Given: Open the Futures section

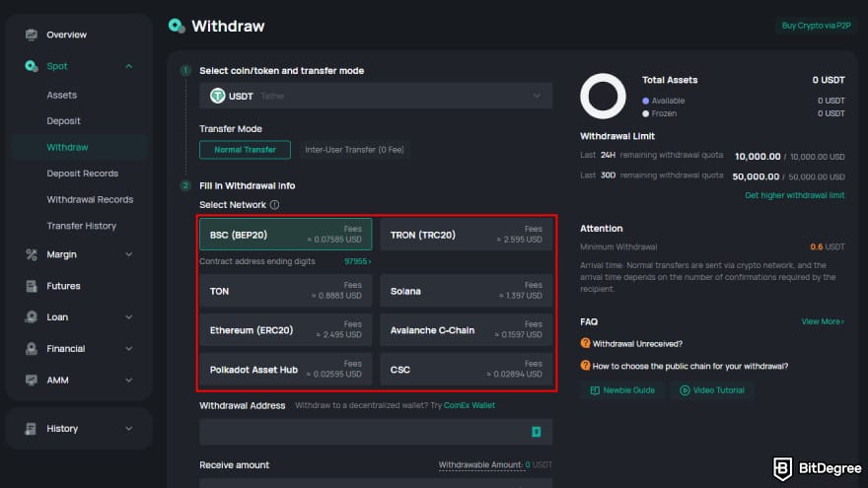Looking at the screenshot, I should (63, 286).
